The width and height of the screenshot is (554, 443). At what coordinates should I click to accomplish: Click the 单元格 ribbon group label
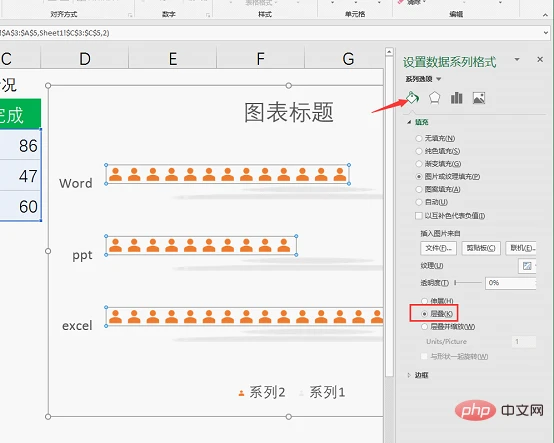click(355, 14)
